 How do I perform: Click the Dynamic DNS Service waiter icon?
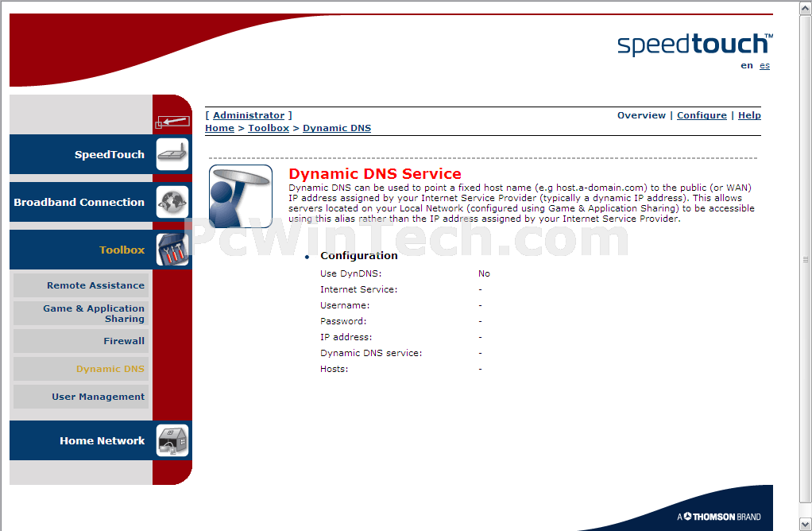(241, 196)
